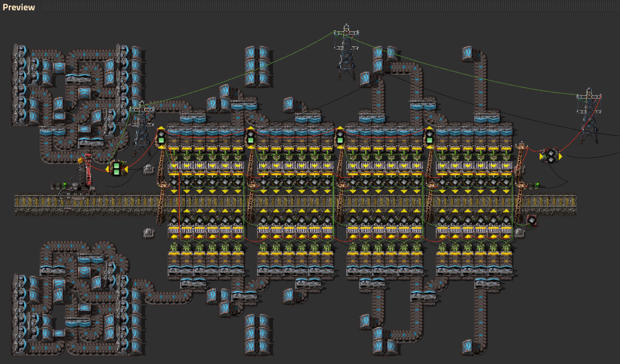The height and width of the screenshot is (364, 620).
Task: Select the second green-lit combinator from the left
Action: pos(250,137)
